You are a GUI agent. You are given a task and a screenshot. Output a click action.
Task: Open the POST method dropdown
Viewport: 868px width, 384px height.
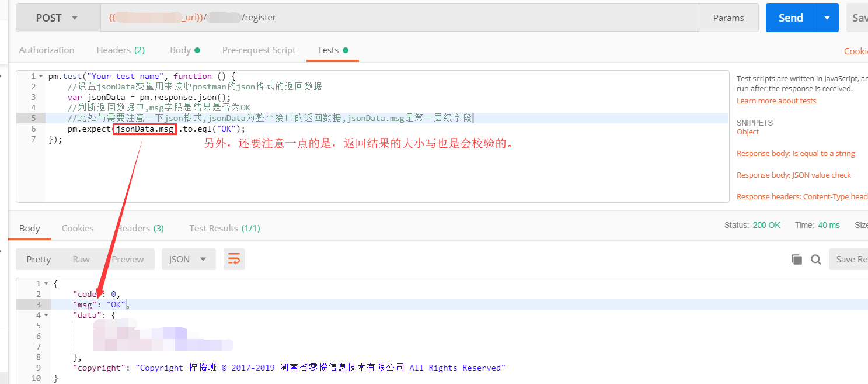pyautogui.click(x=57, y=18)
